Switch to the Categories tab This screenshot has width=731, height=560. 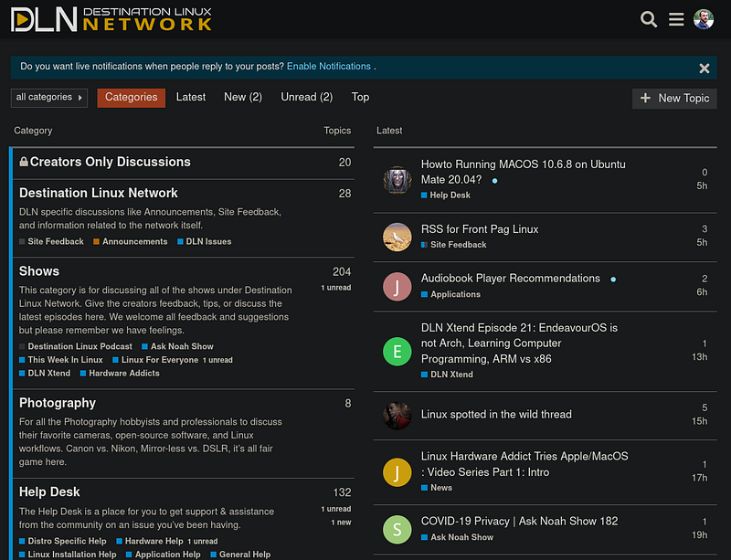(131, 98)
